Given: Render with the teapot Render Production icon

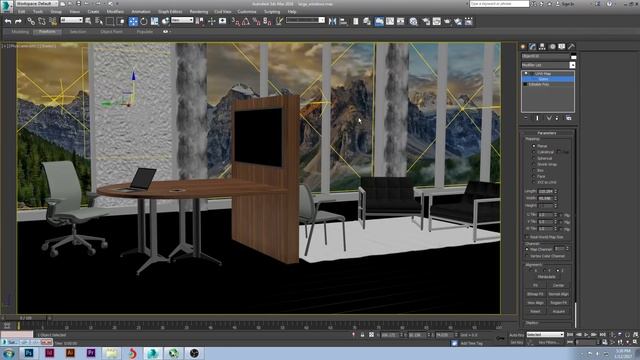Looking at the screenshot, I should (447, 21).
